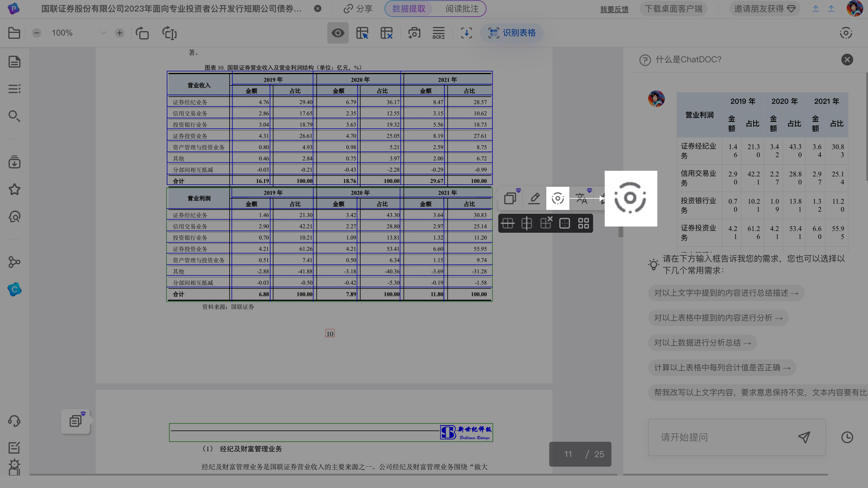Click the 识别表格 button
The height and width of the screenshot is (488, 868).
(512, 33)
